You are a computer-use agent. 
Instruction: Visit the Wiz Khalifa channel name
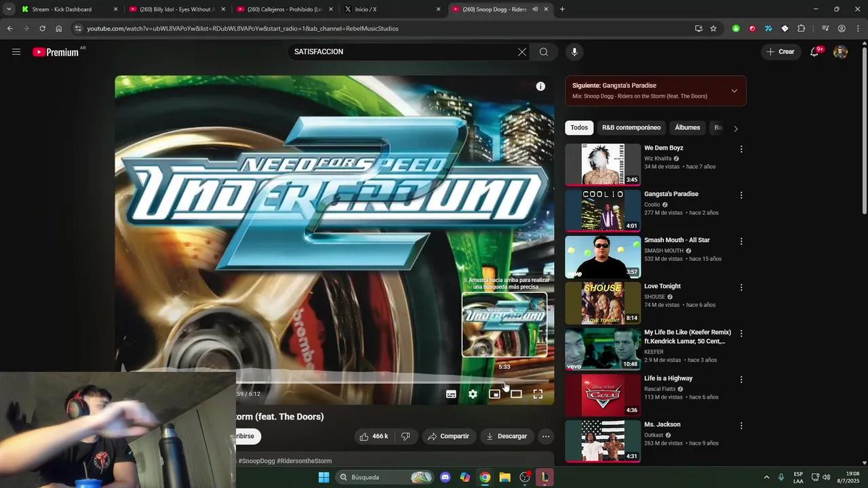(658, 159)
